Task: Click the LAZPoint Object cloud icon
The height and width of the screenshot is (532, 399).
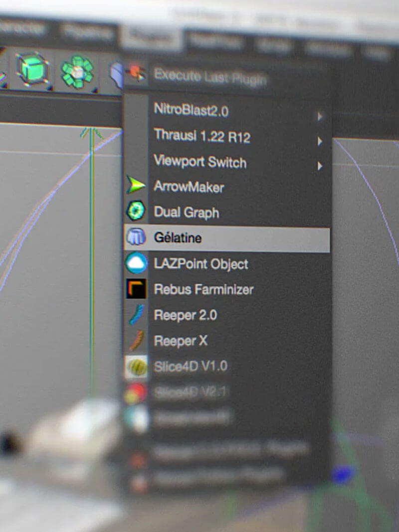Action: [136, 263]
